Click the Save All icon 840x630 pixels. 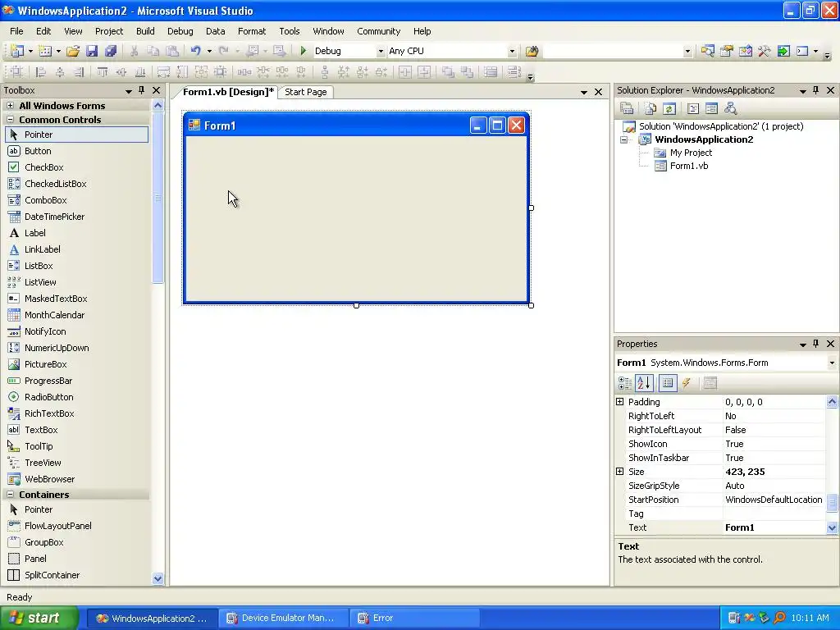(111, 51)
